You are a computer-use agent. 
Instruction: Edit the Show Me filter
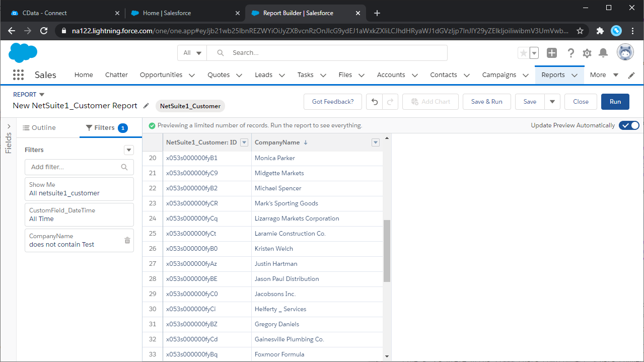(79, 189)
